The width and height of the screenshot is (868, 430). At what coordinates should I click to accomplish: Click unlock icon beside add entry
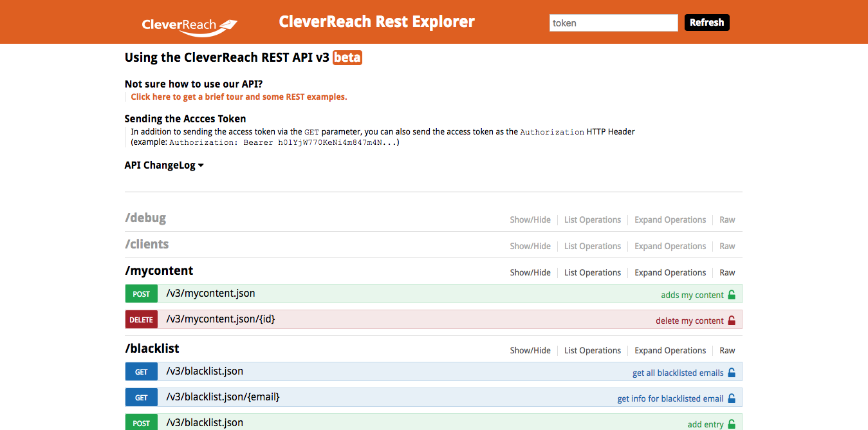[x=731, y=424]
